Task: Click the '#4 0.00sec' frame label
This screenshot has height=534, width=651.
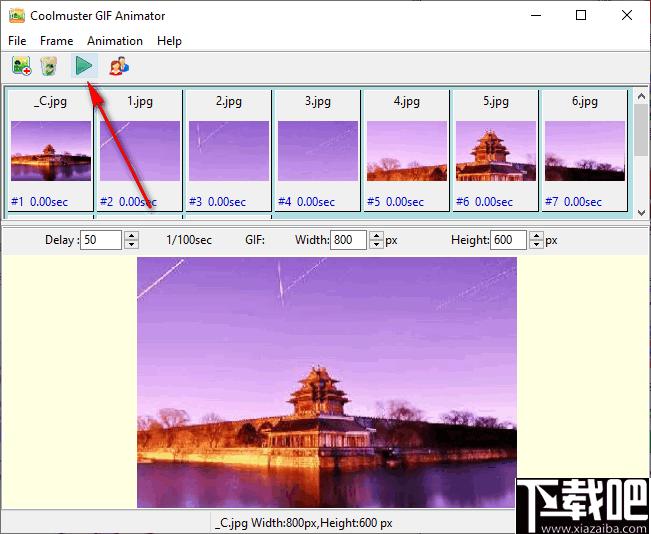Action: point(306,202)
